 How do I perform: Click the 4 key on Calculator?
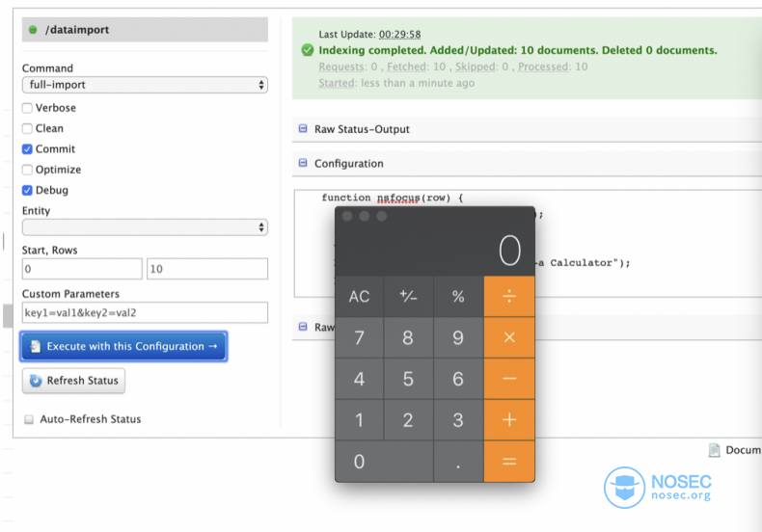coord(359,379)
